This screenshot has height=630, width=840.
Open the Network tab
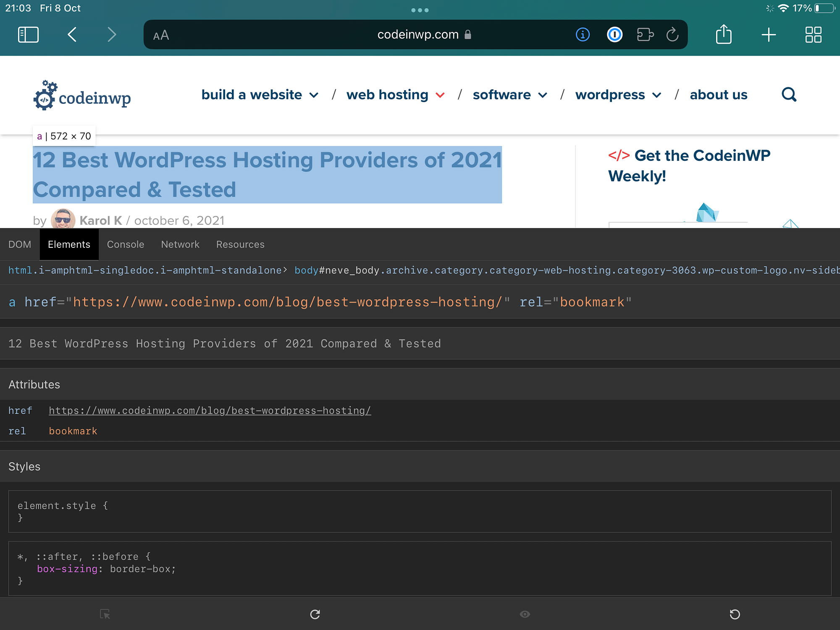pos(180,244)
